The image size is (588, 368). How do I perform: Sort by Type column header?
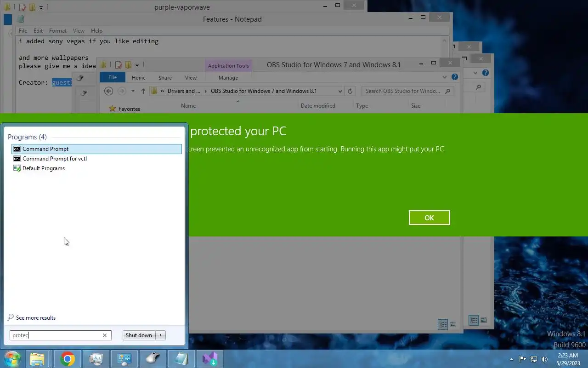362,106
